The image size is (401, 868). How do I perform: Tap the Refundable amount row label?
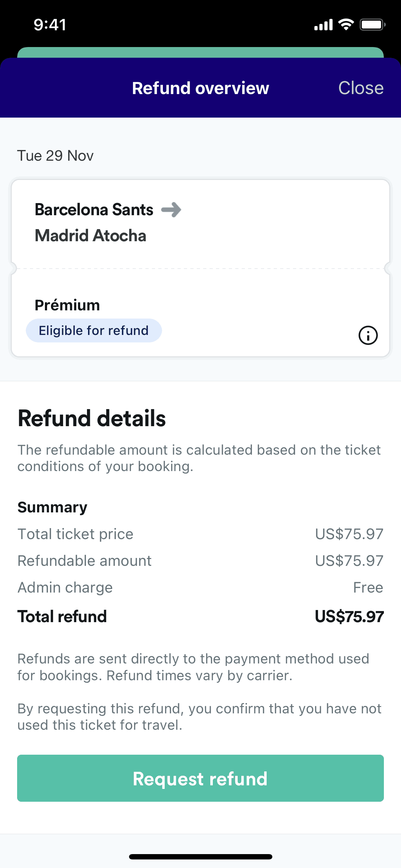click(85, 561)
